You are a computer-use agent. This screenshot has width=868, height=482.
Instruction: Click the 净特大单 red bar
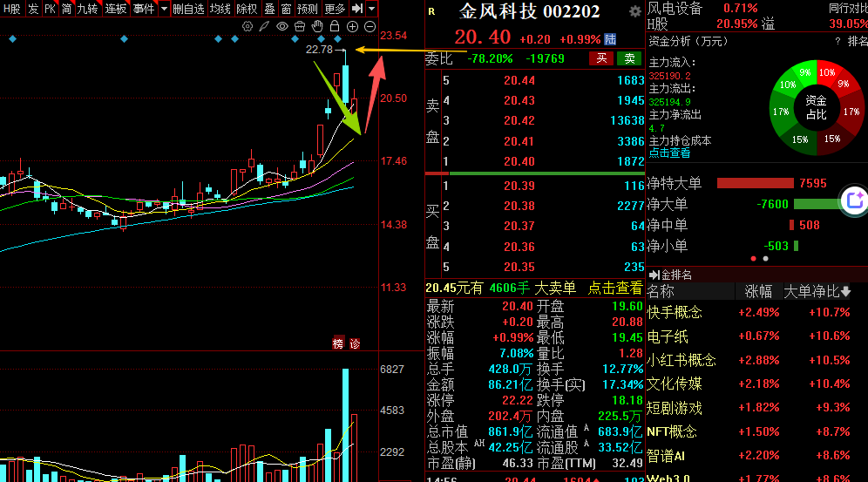point(755,183)
